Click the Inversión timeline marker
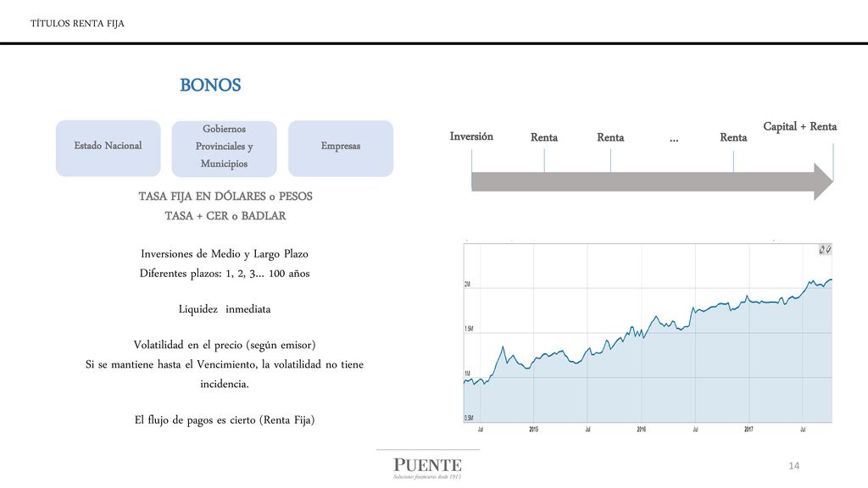Viewport: 868px width, 488px height. click(x=471, y=136)
